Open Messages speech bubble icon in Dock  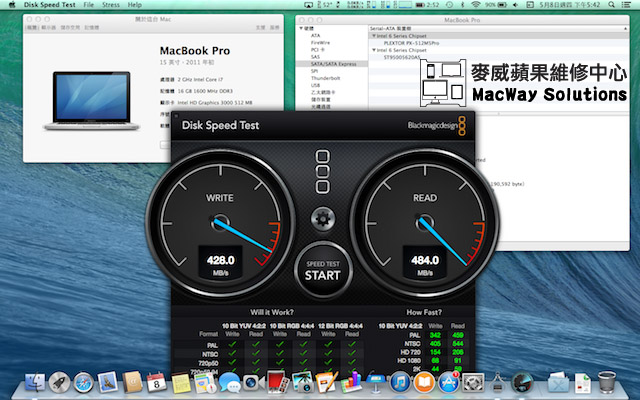point(229,383)
